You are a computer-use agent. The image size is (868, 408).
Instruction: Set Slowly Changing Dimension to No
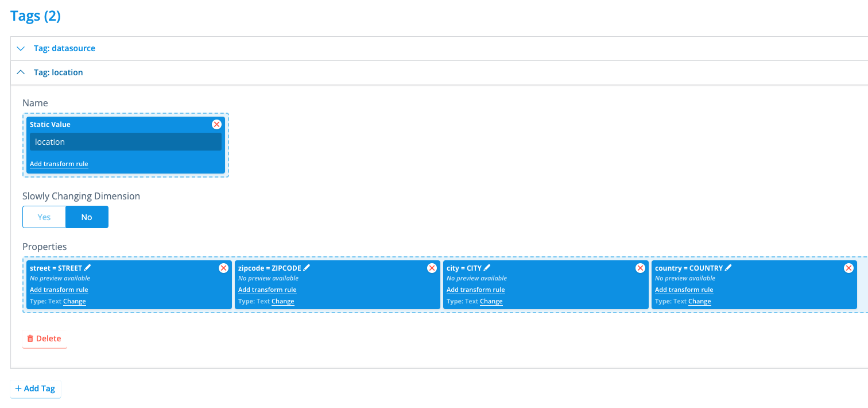coord(87,217)
